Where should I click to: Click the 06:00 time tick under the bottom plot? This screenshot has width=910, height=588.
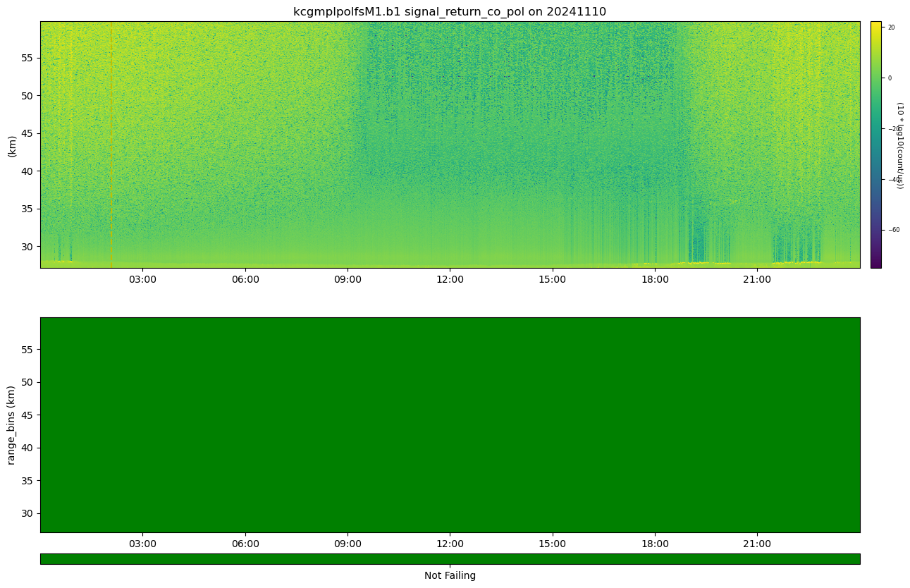(245, 544)
